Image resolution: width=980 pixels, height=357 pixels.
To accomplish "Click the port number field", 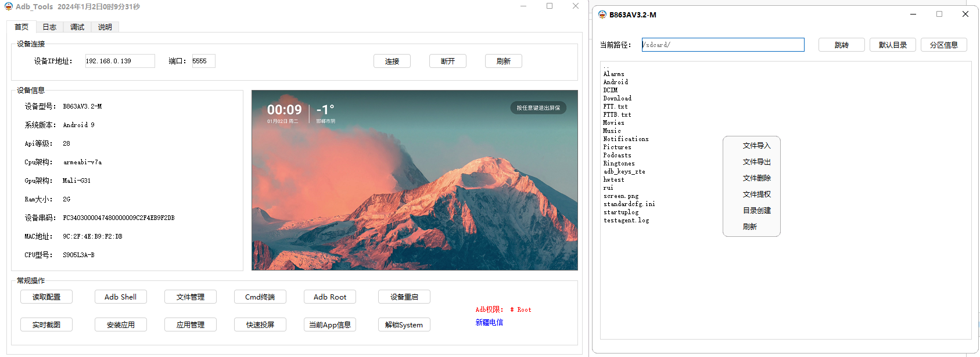I will pyautogui.click(x=203, y=61).
